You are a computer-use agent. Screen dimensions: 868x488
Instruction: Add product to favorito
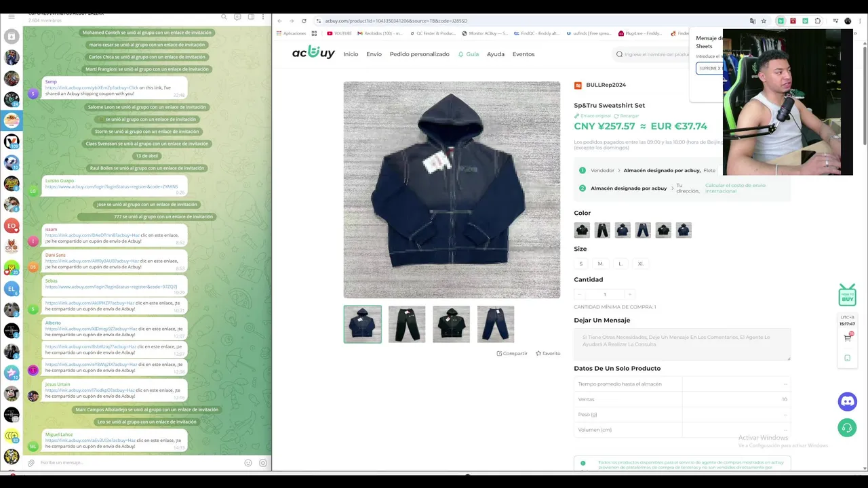coord(548,353)
